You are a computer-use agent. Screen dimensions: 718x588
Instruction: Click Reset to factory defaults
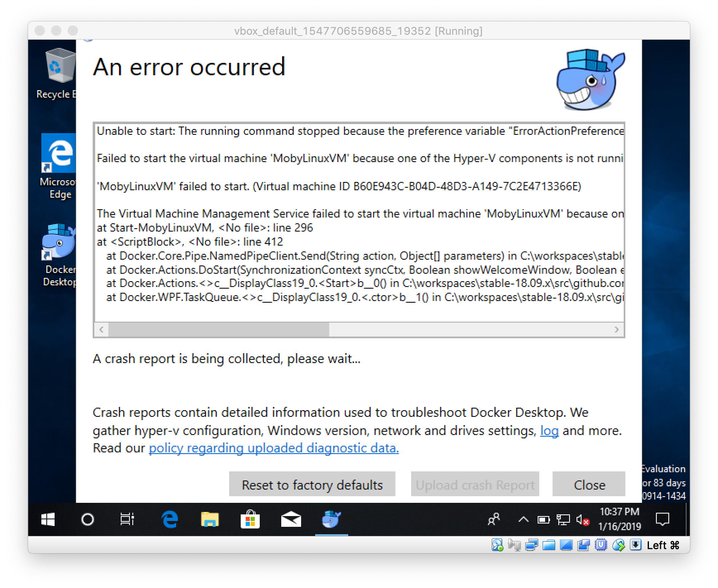click(x=312, y=484)
